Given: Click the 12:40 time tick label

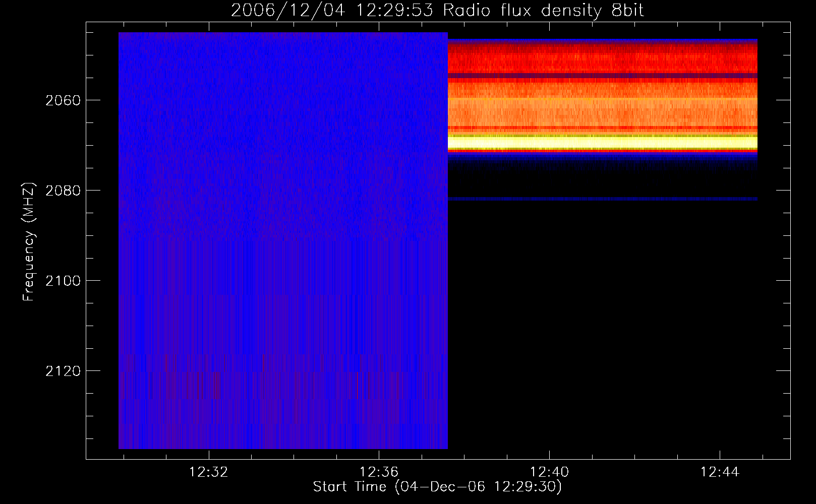Looking at the screenshot, I should [549, 472].
